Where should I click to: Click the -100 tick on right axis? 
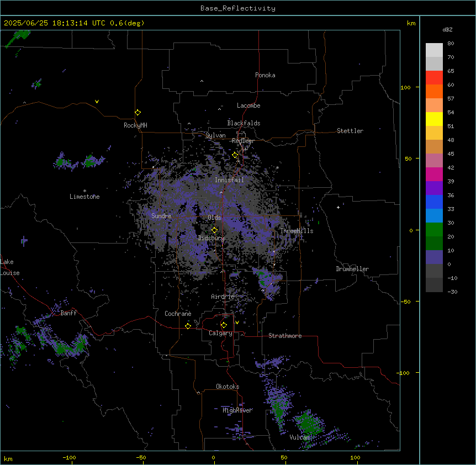[x=404, y=373]
